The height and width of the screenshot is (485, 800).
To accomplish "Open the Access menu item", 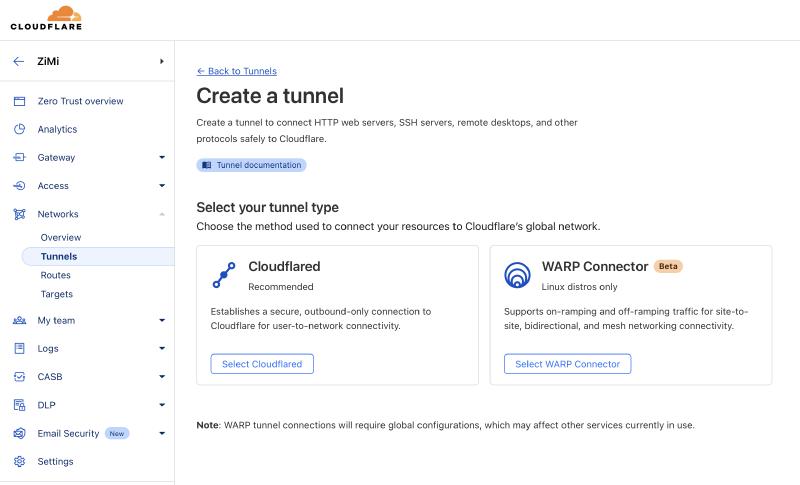I will point(53,186).
